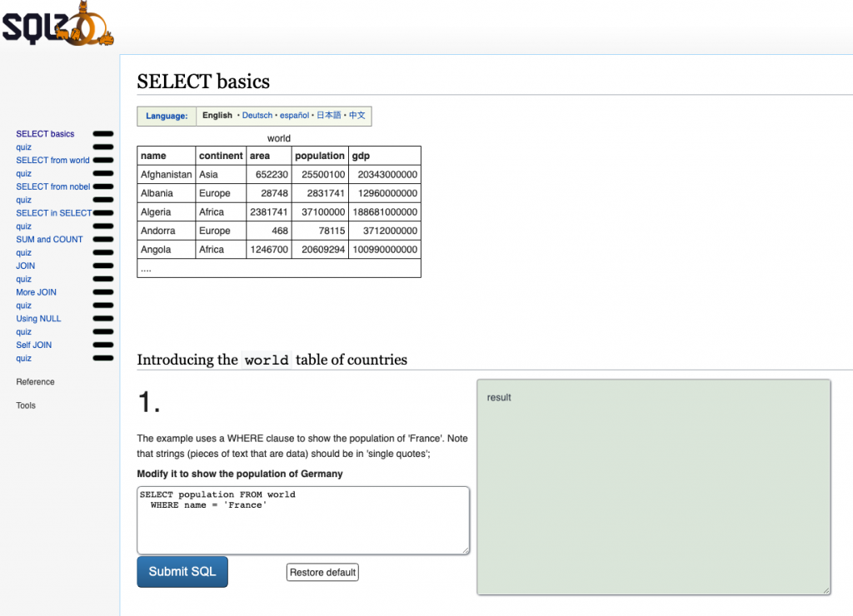Click the progress bar beside SUM and COUNT

[103, 240]
